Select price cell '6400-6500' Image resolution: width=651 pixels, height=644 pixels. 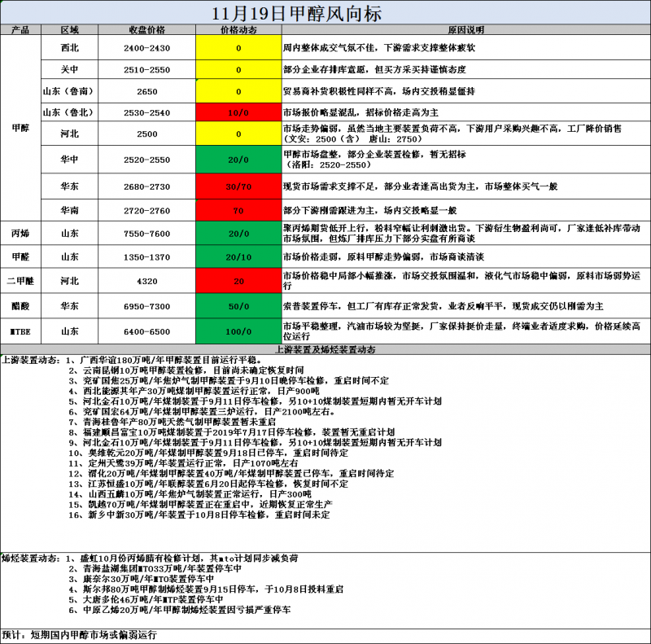click(x=147, y=331)
